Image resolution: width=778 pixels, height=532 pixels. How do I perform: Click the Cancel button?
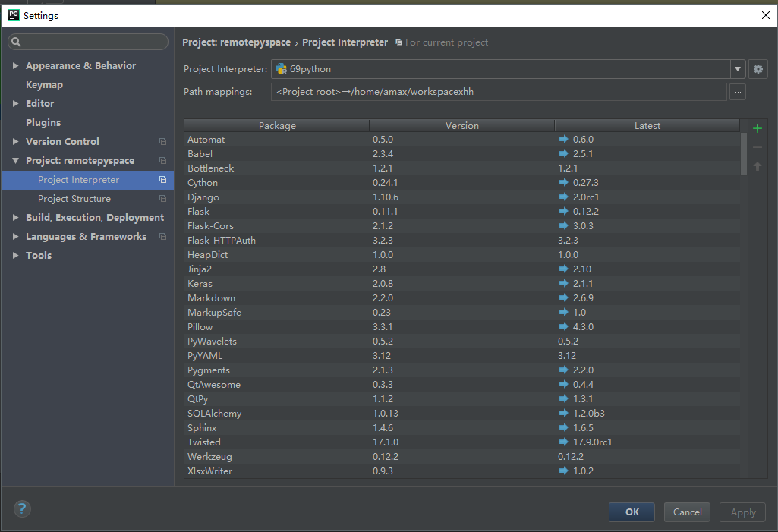pyautogui.click(x=687, y=512)
